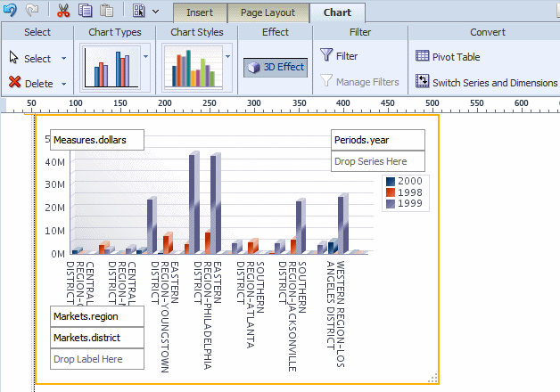This screenshot has width=560, height=392.
Task: Click the Redo icon
Action: click(32, 10)
